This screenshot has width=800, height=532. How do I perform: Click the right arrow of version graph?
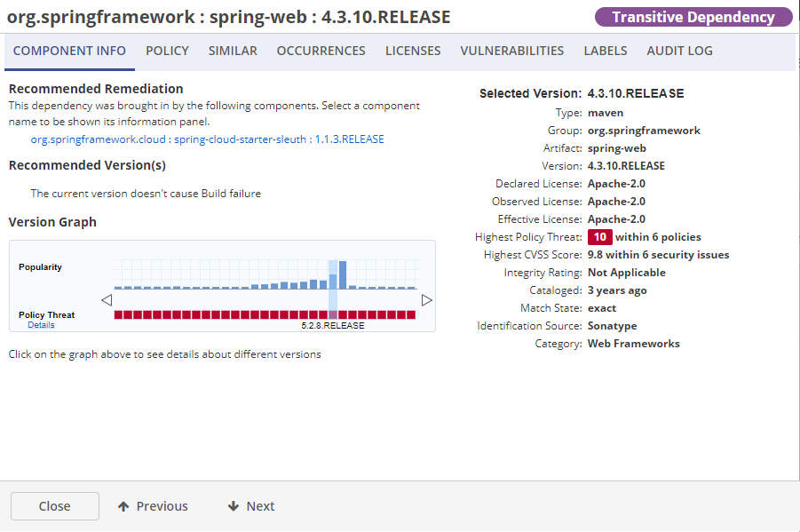pyautogui.click(x=427, y=300)
